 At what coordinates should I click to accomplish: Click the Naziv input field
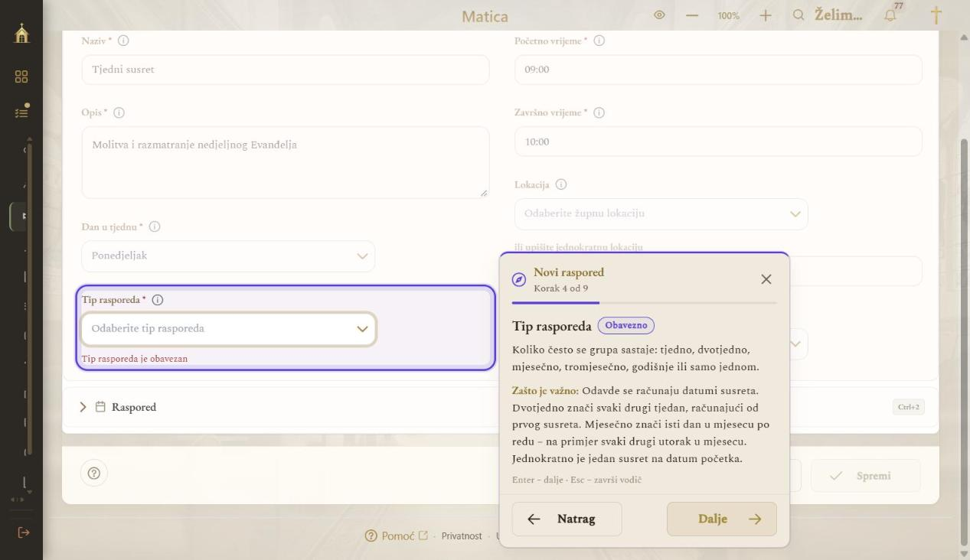286,70
